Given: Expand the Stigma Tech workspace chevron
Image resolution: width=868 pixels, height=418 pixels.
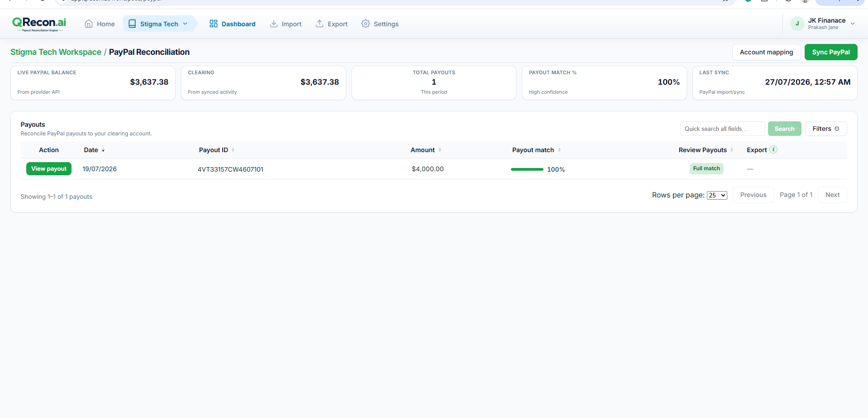Looking at the screenshot, I should (185, 24).
